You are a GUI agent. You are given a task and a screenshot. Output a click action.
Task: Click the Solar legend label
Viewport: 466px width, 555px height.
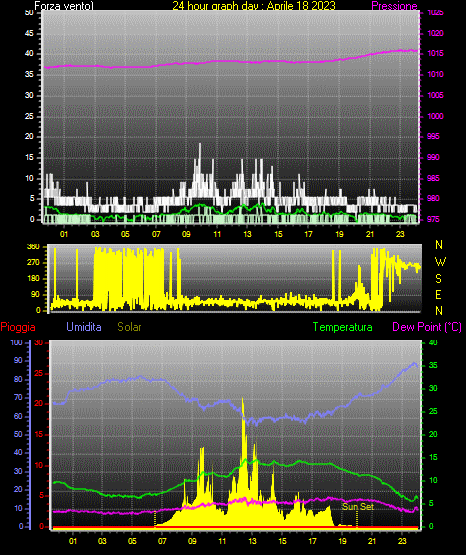click(x=130, y=327)
